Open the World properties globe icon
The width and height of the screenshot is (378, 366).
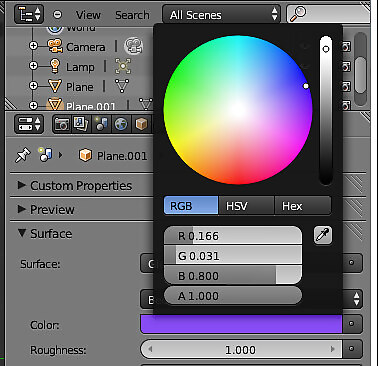coord(121,124)
